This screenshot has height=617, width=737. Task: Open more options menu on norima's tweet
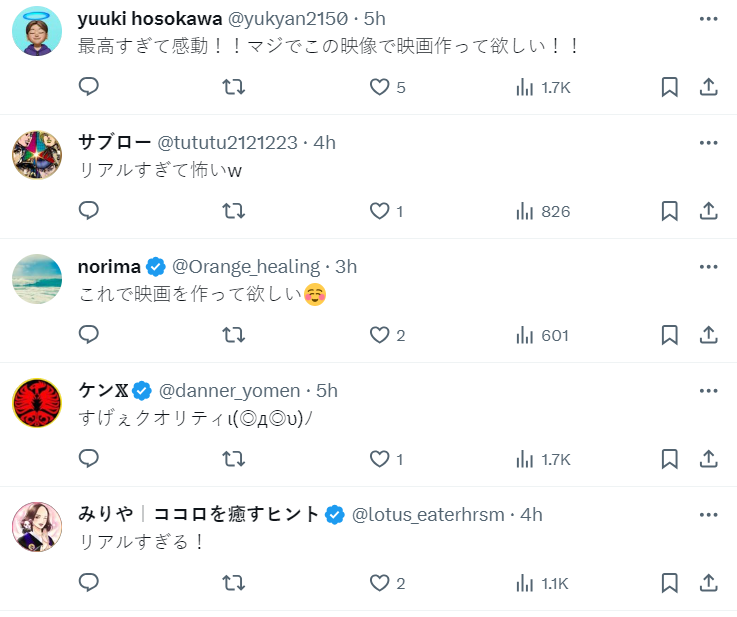[x=708, y=267]
